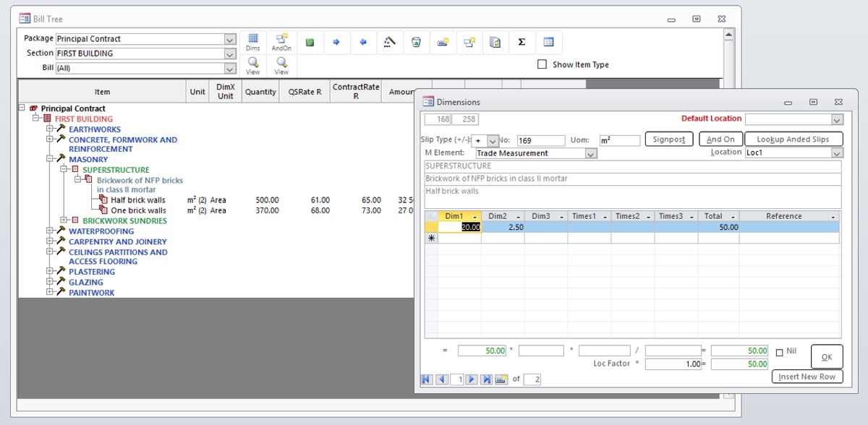Screen dimensions: 868x425
Task: Open the Location Loc1 dropdown
Action: tap(837, 153)
